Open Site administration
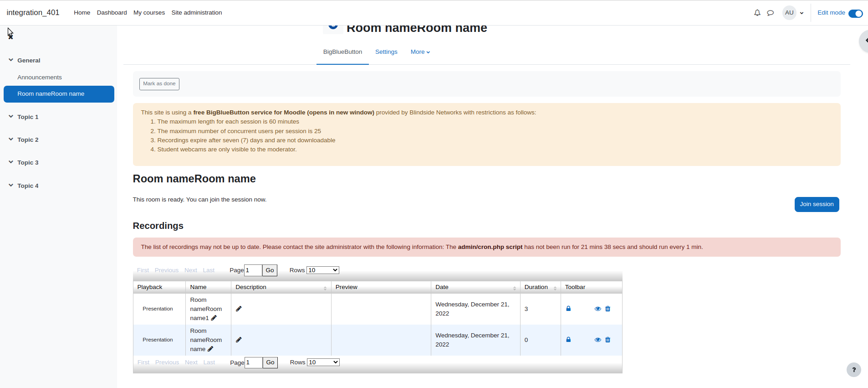This screenshot has height=388, width=868. (197, 13)
